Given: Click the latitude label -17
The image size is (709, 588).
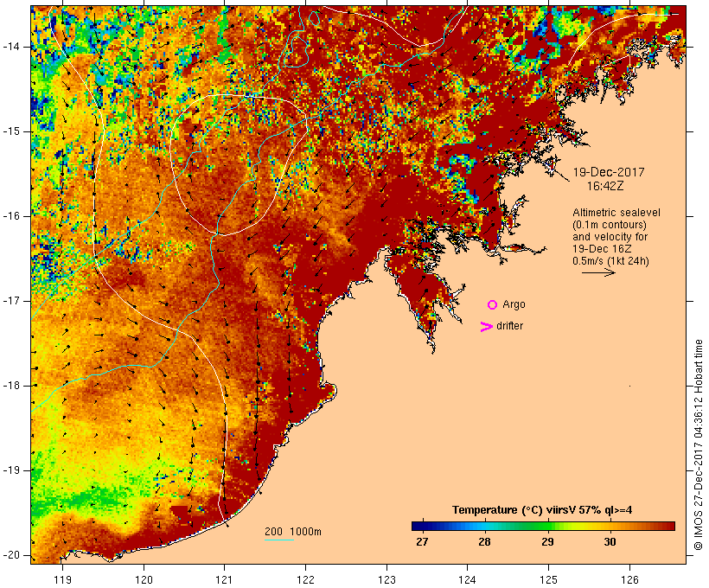Looking at the screenshot, I should tap(11, 301).
